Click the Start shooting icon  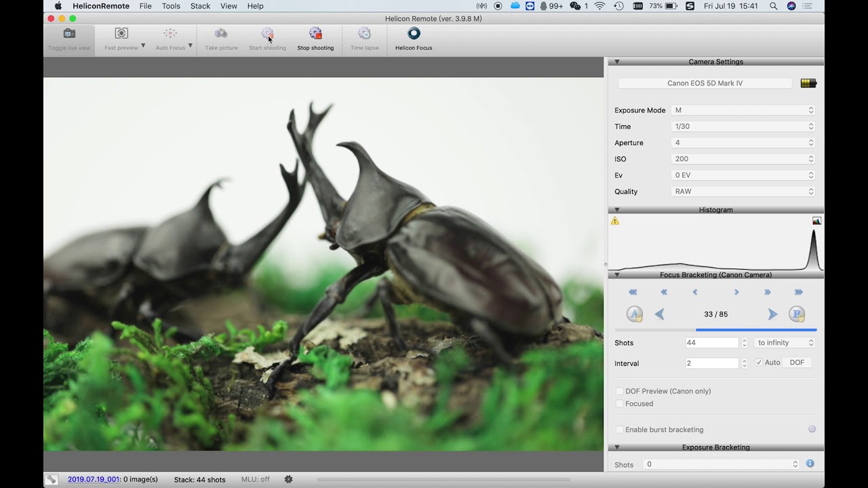(267, 33)
